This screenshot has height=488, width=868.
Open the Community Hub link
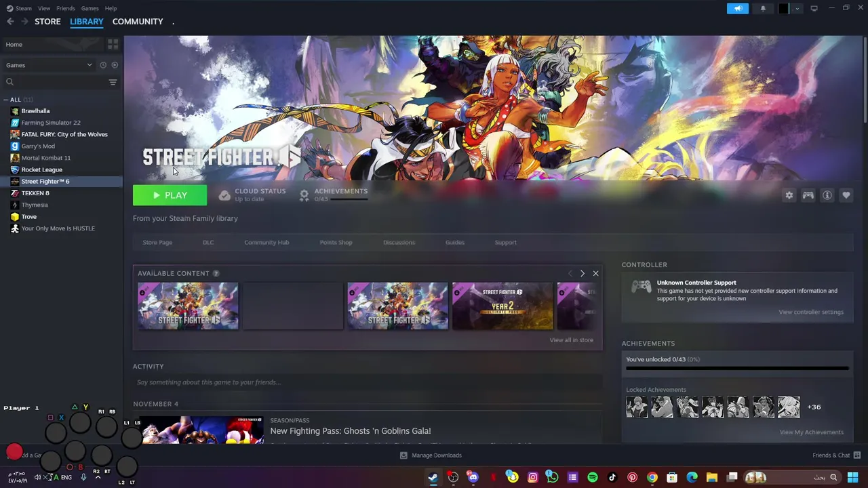pyautogui.click(x=267, y=243)
